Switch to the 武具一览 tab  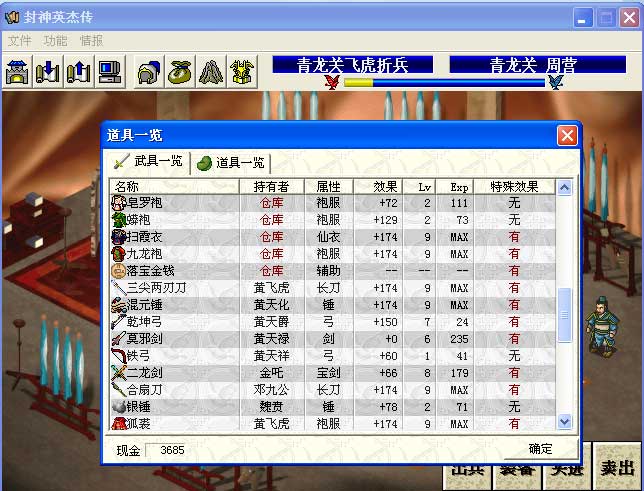pyautogui.click(x=149, y=162)
